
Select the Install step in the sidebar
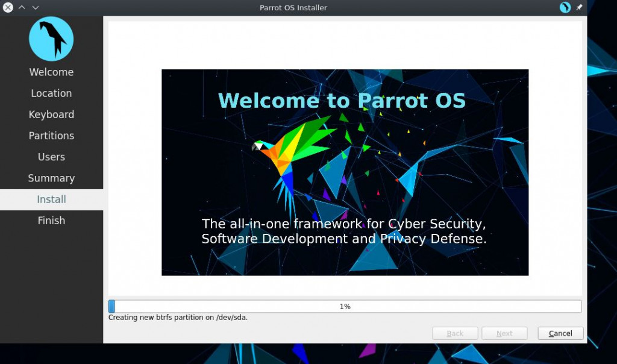coord(52,199)
